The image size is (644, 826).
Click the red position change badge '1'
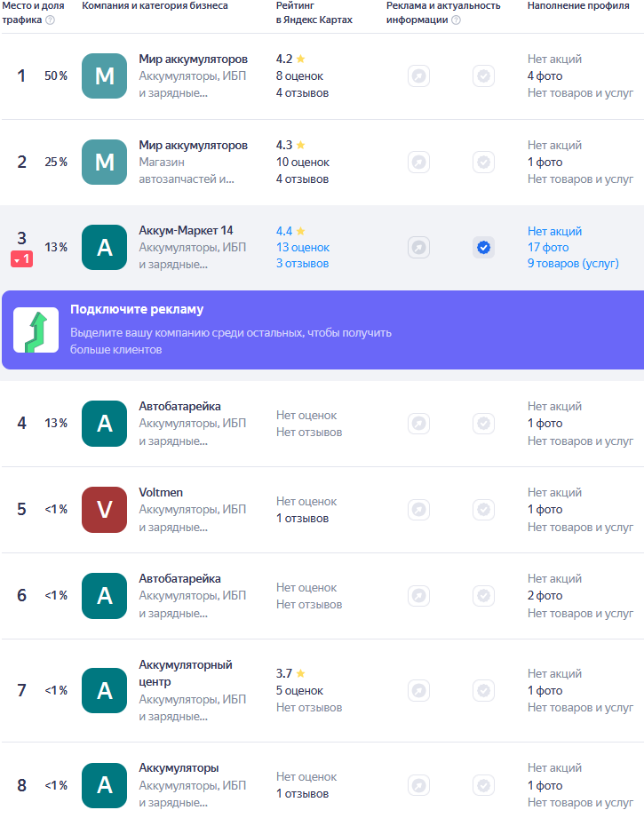[22, 259]
